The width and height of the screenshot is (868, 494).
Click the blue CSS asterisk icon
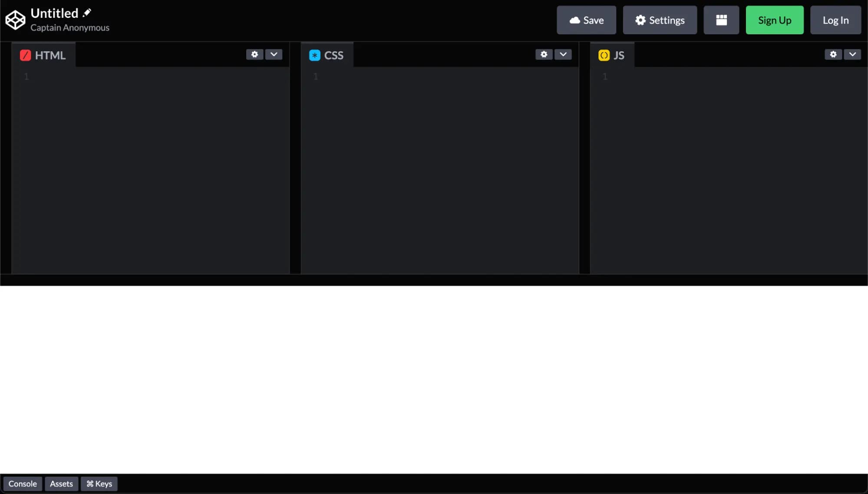tap(314, 55)
